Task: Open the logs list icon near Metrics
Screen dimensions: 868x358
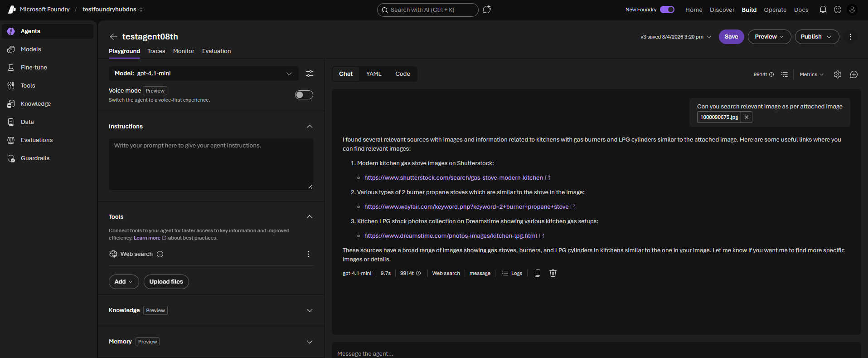Action: pos(785,74)
